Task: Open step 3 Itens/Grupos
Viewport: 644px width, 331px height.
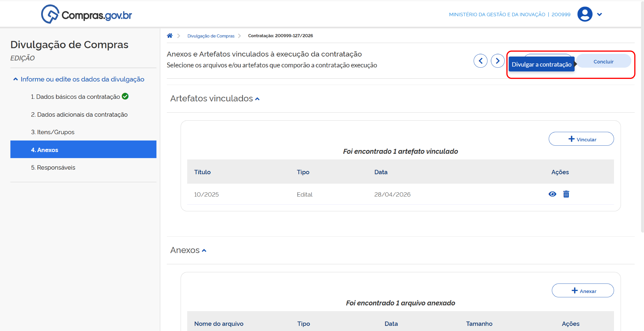Action: pos(53,132)
